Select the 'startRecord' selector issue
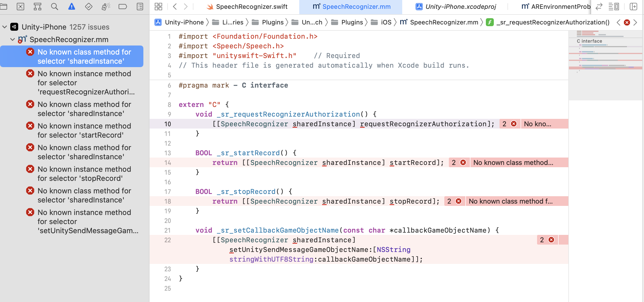 (x=72, y=131)
